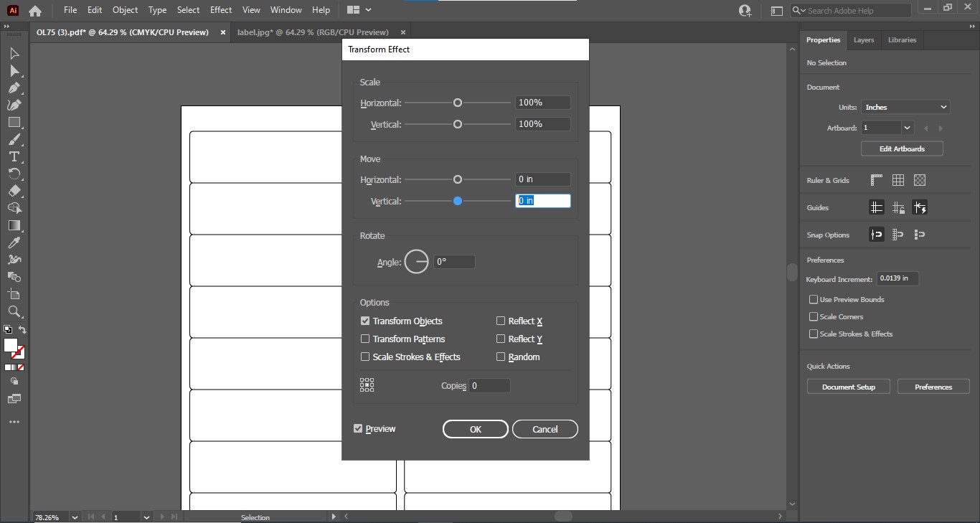Select the Shape Builder tool
This screenshot has width=980, height=523.
14,208
